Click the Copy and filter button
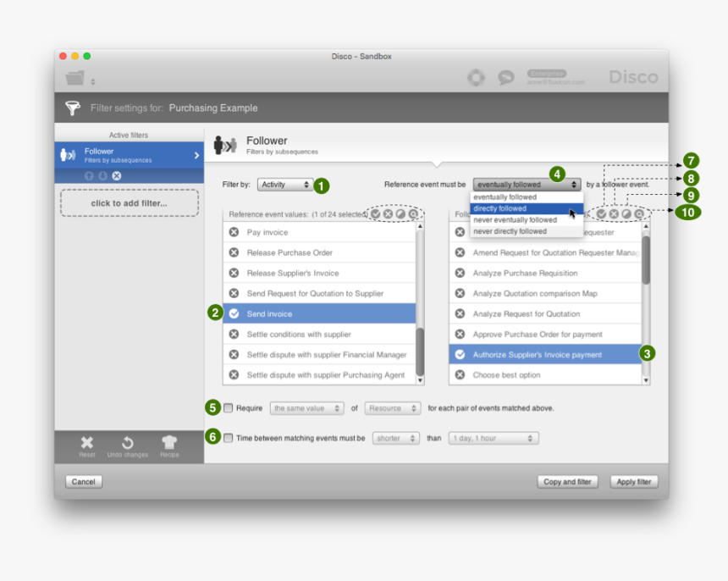Screen dimensions: 728x581 567,482
